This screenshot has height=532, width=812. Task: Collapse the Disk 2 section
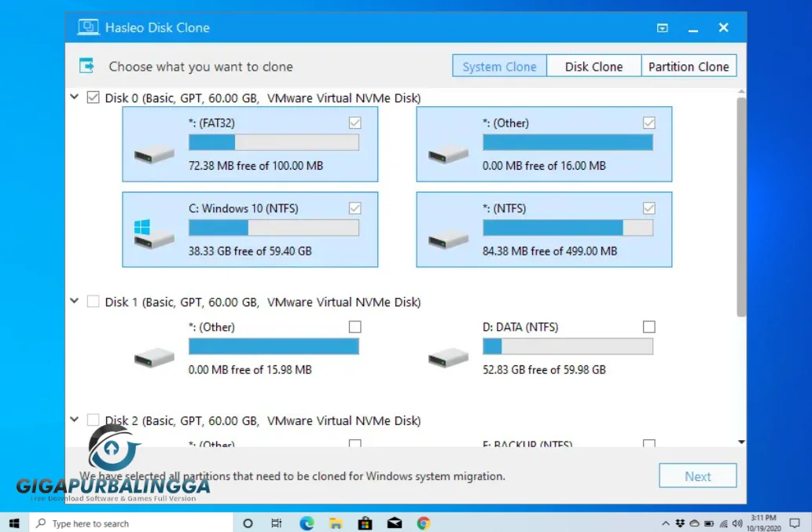point(74,419)
